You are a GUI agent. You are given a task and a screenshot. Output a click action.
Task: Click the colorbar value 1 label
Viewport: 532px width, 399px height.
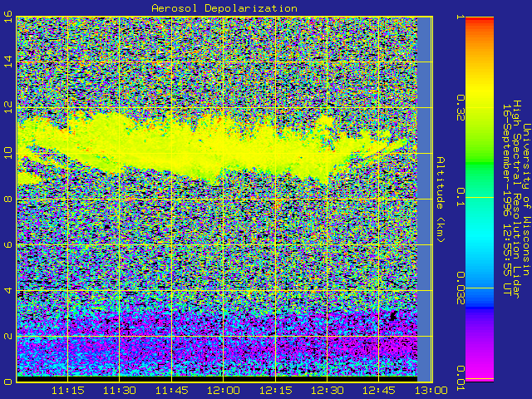tap(460, 17)
